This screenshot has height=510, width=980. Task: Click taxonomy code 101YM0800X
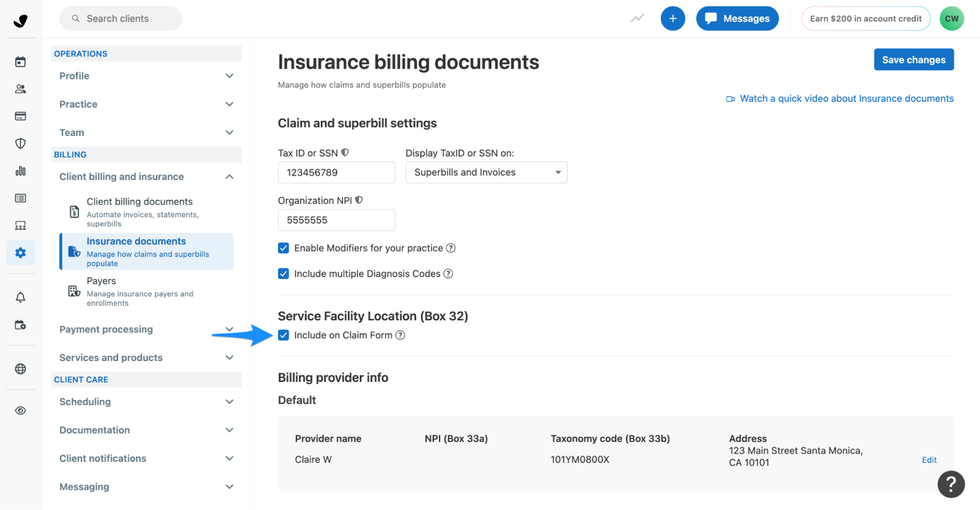coord(579,459)
